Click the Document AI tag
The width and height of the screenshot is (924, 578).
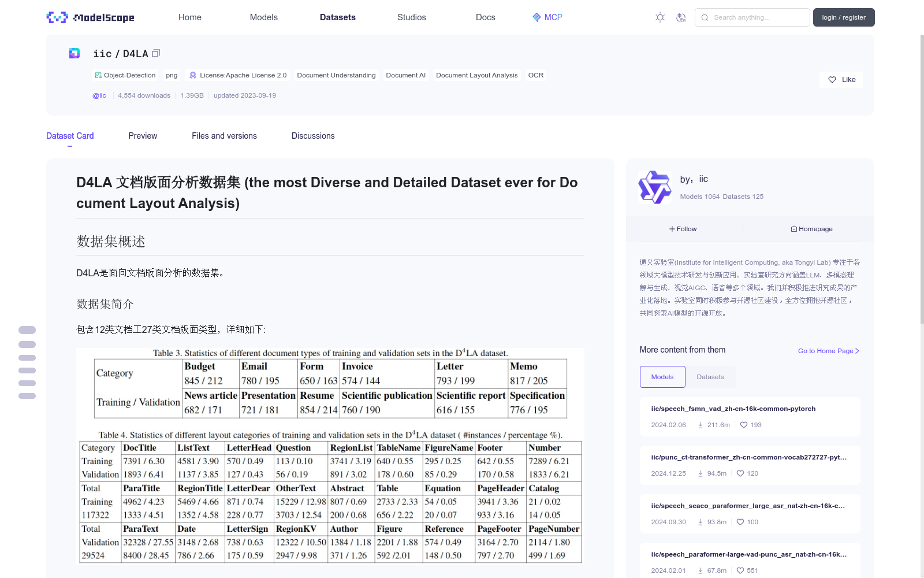point(406,75)
